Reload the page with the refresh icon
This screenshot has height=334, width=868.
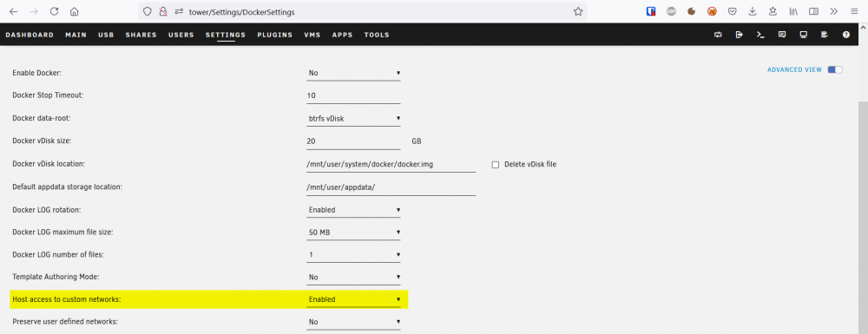tap(54, 11)
